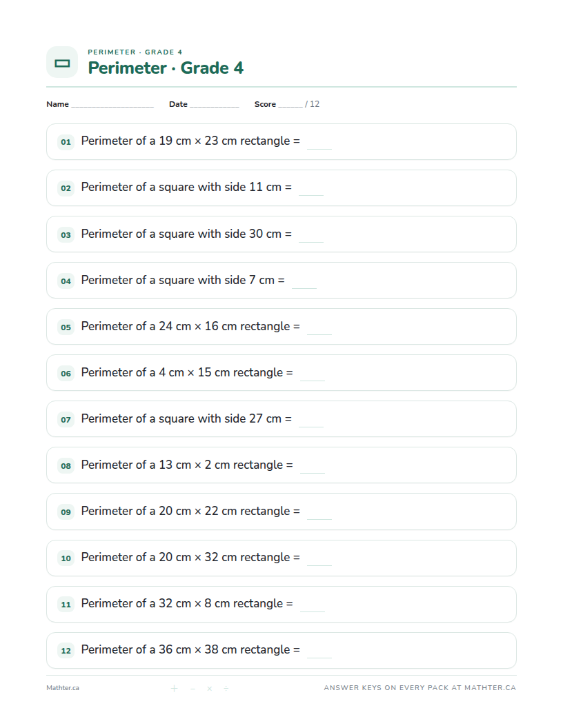Click the answer blank for question 08
563x728 pixels.
pos(313,467)
